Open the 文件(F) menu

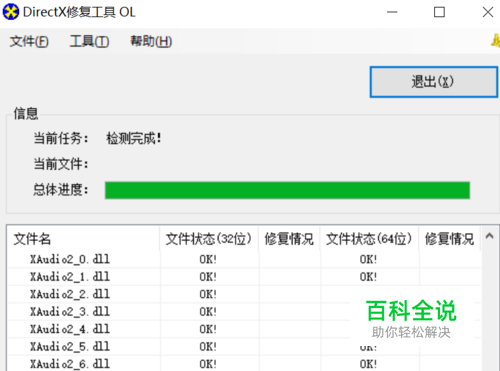click(29, 42)
